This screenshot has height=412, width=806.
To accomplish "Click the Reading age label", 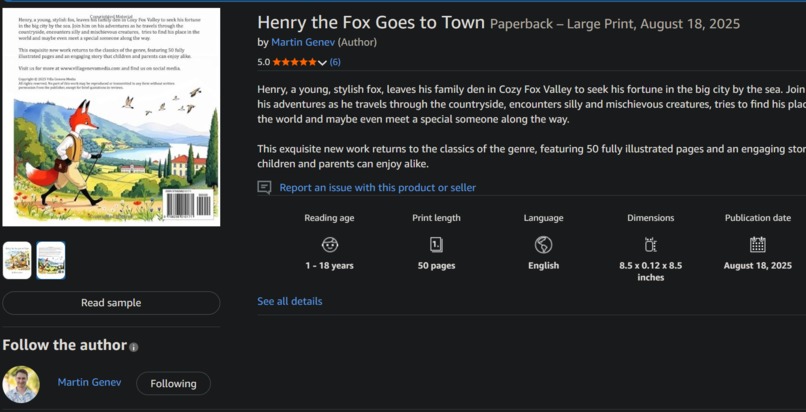I will 329,218.
